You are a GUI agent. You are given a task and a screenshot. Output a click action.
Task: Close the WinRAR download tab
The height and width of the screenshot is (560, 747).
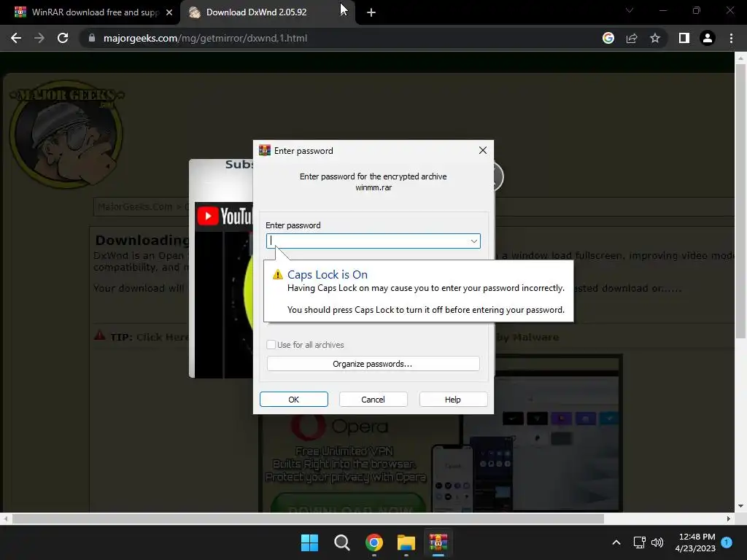[169, 12]
